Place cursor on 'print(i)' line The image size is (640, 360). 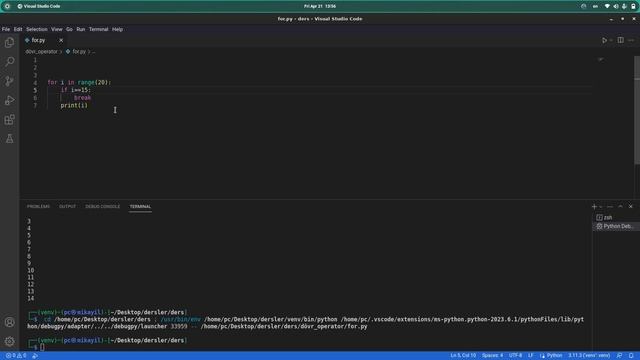tap(74, 105)
